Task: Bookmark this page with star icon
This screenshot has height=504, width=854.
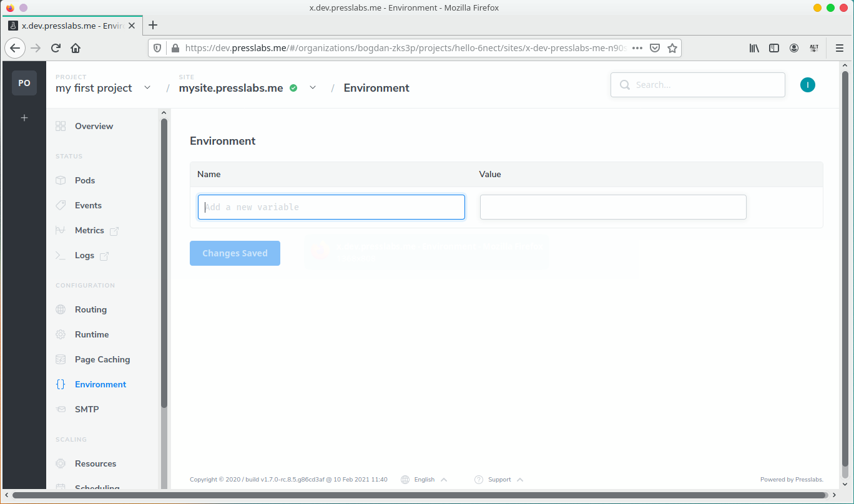Action: [x=672, y=48]
